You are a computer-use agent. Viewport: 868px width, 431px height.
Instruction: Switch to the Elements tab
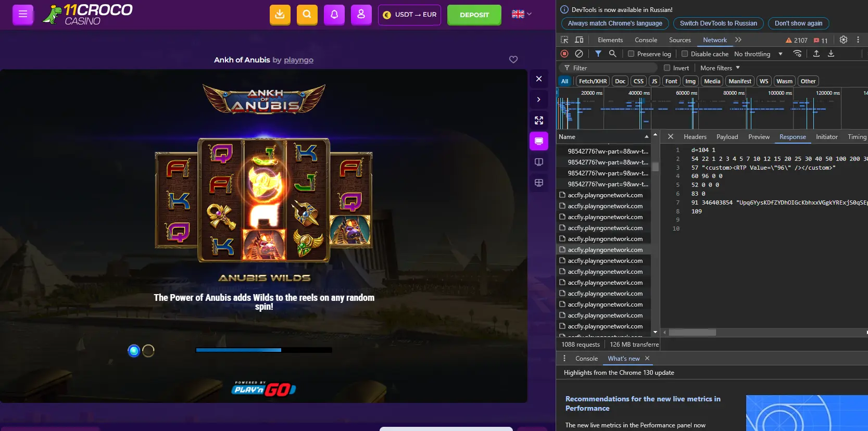(x=610, y=40)
